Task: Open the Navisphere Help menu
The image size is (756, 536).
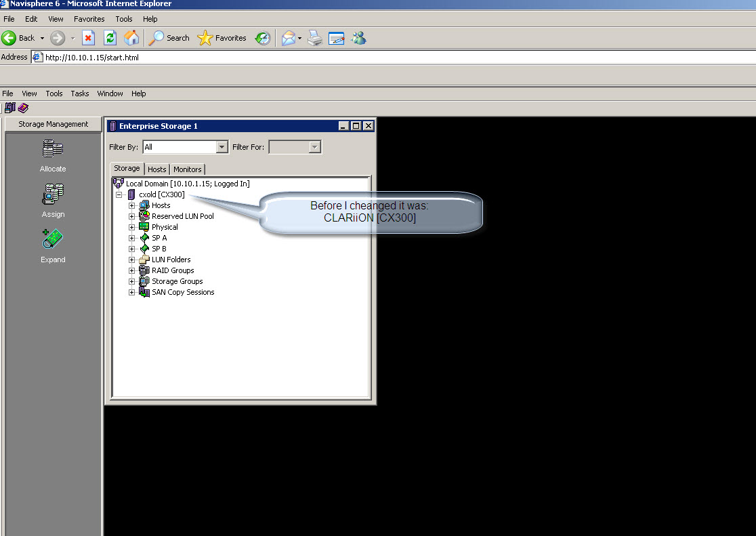Action: point(138,94)
